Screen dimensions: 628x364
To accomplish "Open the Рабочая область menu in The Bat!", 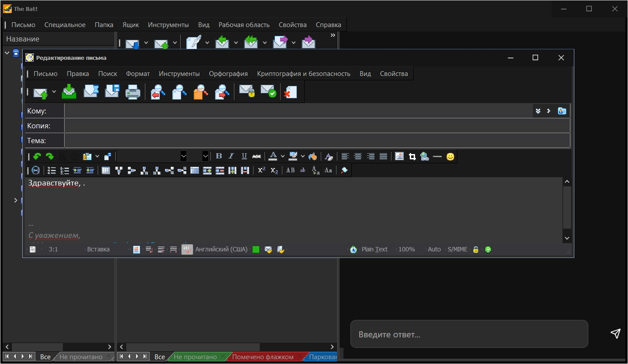I will (x=244, y=24).
